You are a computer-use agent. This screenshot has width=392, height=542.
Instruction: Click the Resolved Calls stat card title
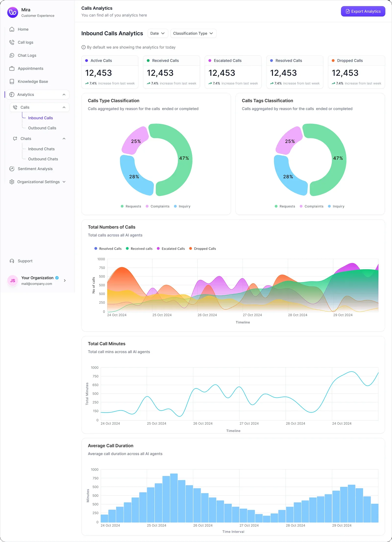pos(289,61)
